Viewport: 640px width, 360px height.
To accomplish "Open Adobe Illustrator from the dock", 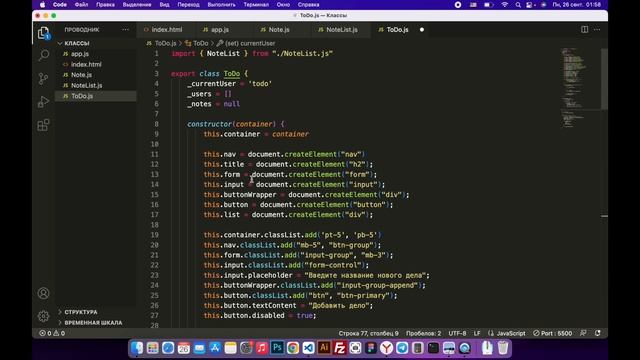I will click(x=324, y=348).
